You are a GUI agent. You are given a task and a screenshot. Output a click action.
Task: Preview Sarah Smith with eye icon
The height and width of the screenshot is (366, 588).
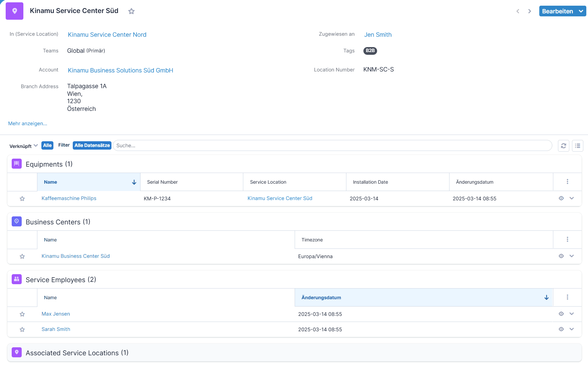[x=561, y=329]
